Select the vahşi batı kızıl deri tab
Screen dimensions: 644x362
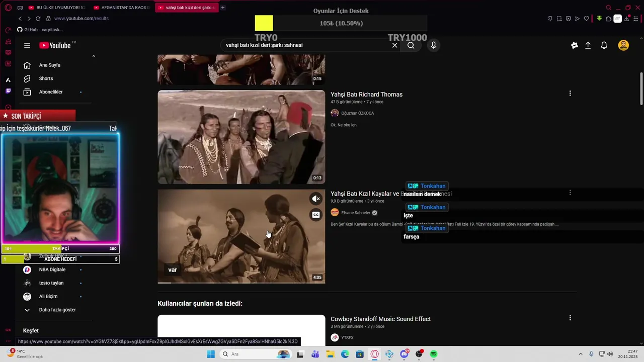click(x=186, y=8)
